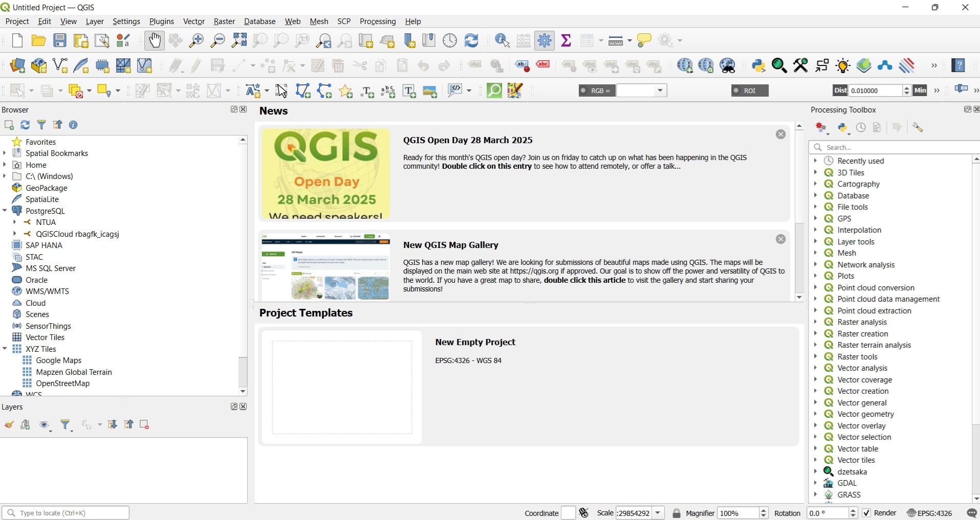Open the Raster menu

[224, 21]
